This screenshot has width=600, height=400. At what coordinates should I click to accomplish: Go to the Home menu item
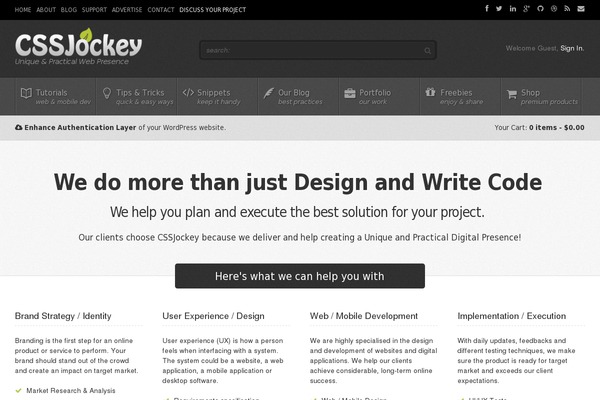[x=23, y=10]
